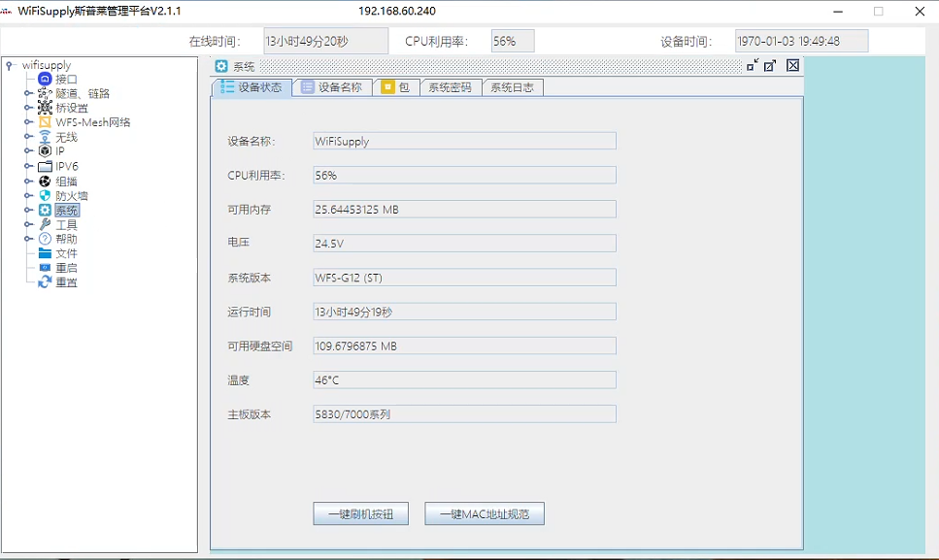Image resolution: width=939 pixels, height=560 pixels.
Task: Select the 文件 tree item label
Action: coord(66,253)
